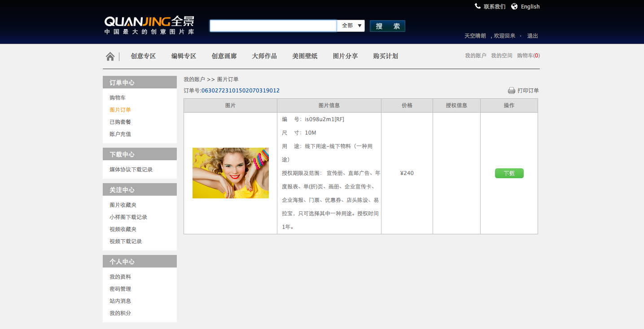
Task: Click the 关注中心 sidebar header
Action: click(140, 189)
